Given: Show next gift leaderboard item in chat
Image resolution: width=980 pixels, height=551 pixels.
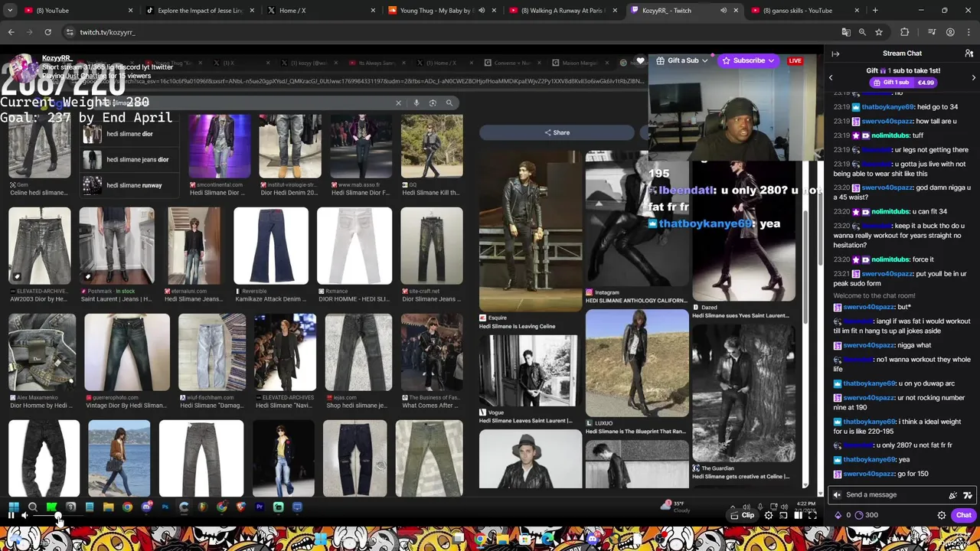Looking at the screenshot, I should coord(974,77).
